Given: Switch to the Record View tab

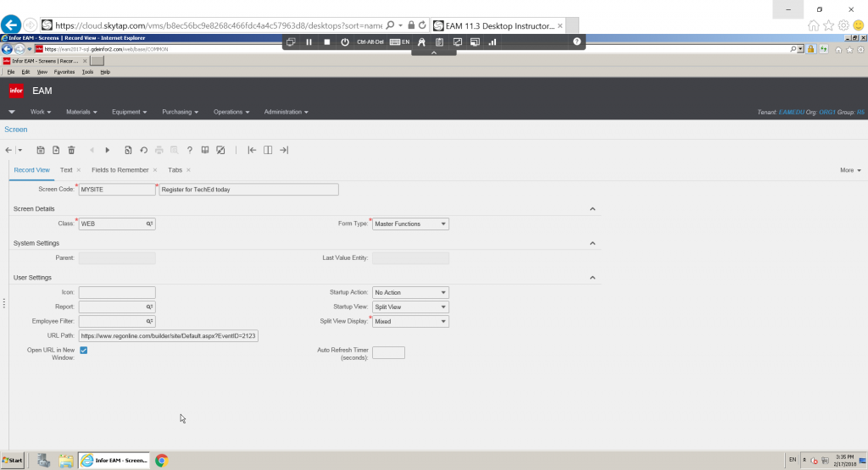Looking at the screenshot, I should coord(31,169).
